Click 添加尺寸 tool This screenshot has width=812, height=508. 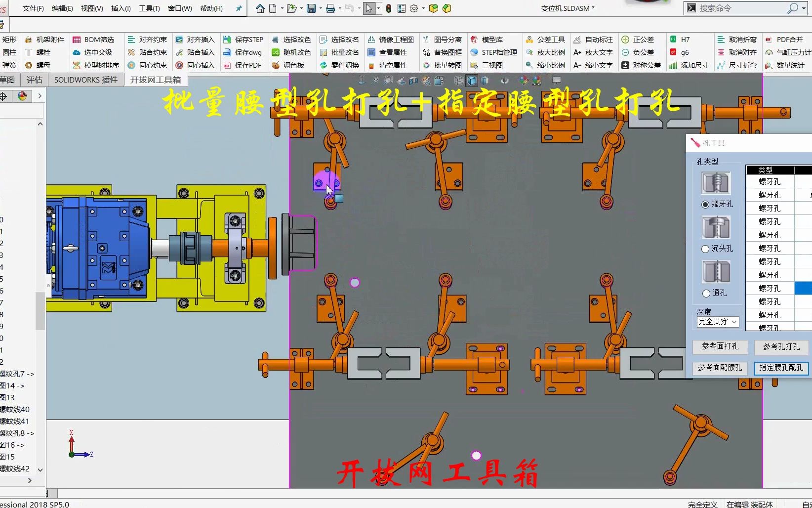[x=689, y=65]
